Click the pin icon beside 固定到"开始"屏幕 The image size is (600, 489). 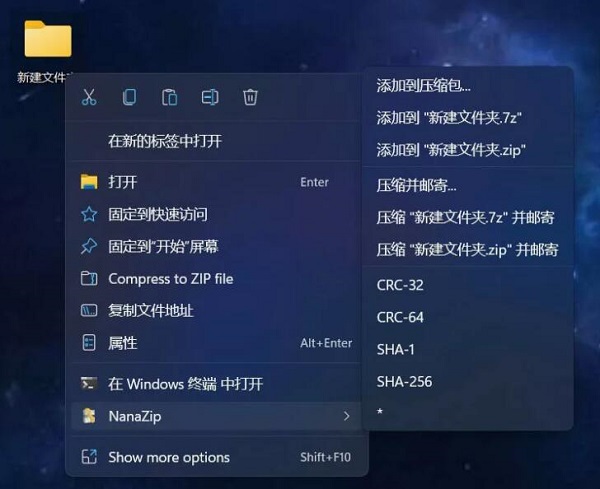tap(89, 246)
